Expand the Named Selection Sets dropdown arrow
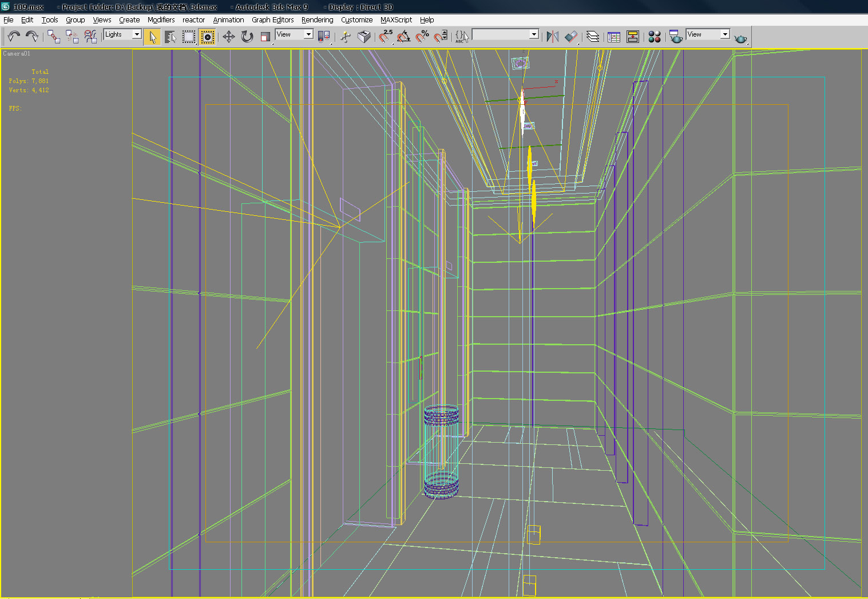Image resolution: width=868 pixels, height=599 pixels. coord(534,34)
